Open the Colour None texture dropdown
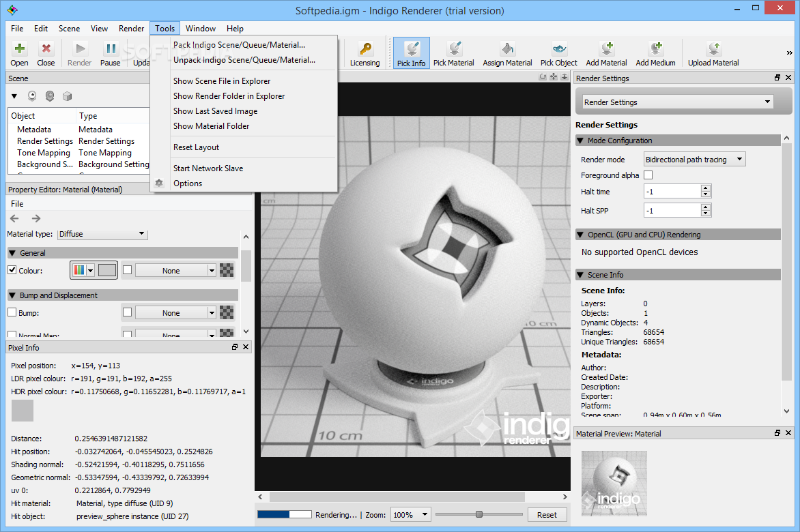This screenshot has width=800, height=532. tap(175, 271)
